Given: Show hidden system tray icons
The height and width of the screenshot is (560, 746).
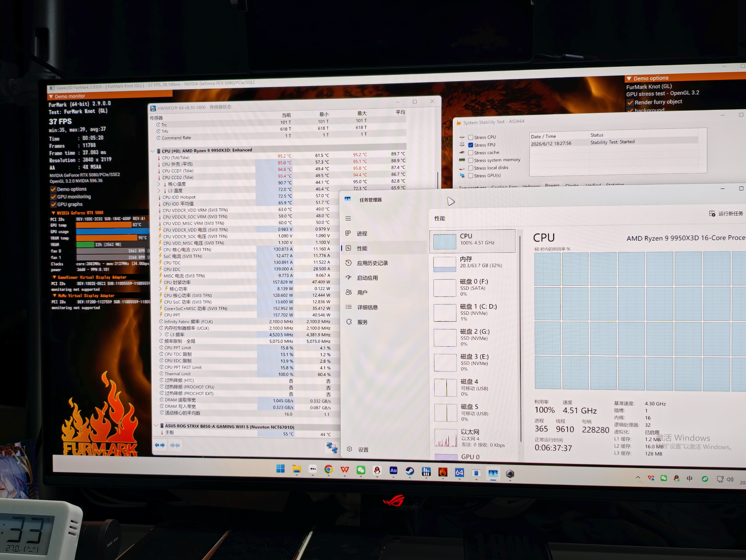Looking at the screenshot, I should coord(638,477).
